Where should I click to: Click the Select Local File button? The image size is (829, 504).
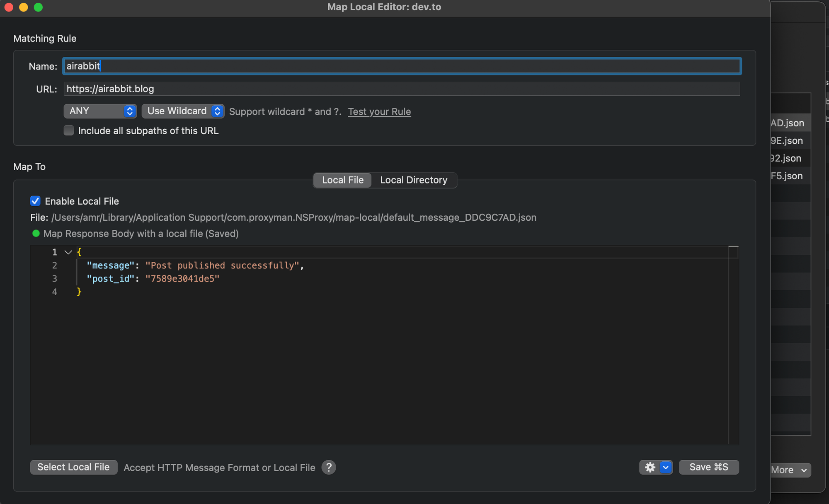(73, 467)
